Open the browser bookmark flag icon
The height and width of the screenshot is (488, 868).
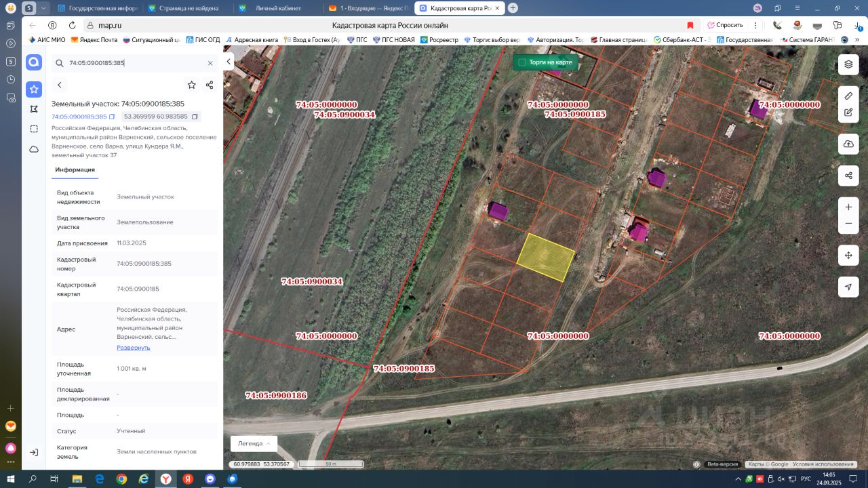(690, 25)
